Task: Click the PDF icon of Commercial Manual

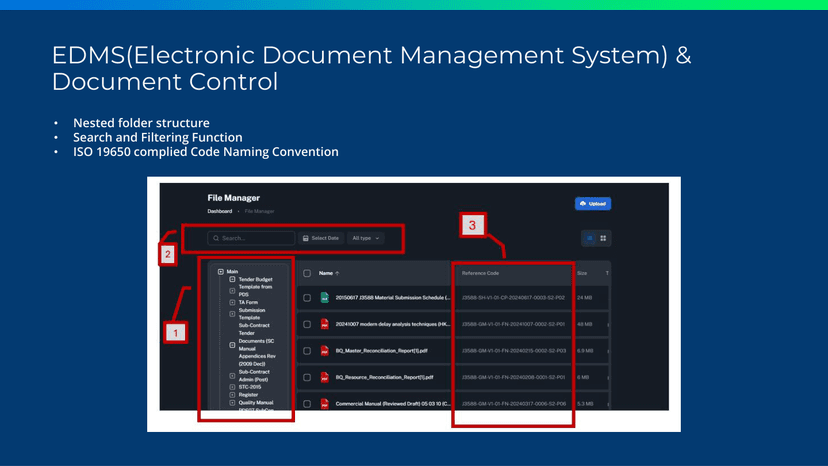Action: (325, 404)
